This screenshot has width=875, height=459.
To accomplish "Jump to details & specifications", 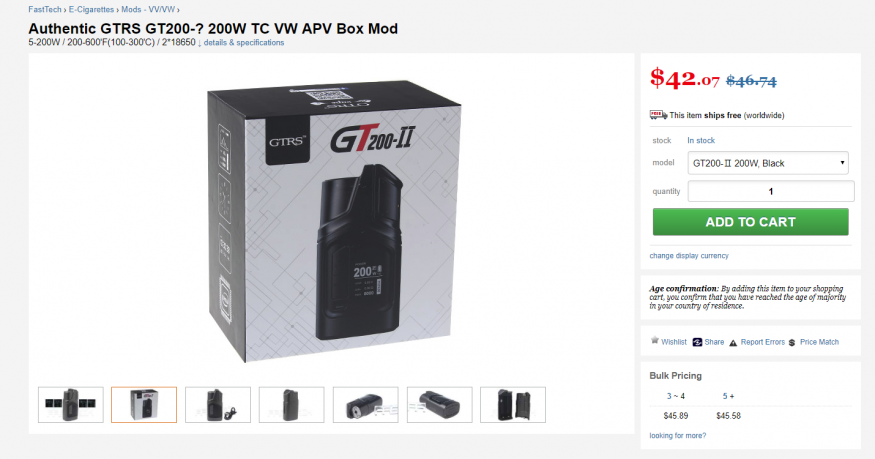I will point(244,42).
